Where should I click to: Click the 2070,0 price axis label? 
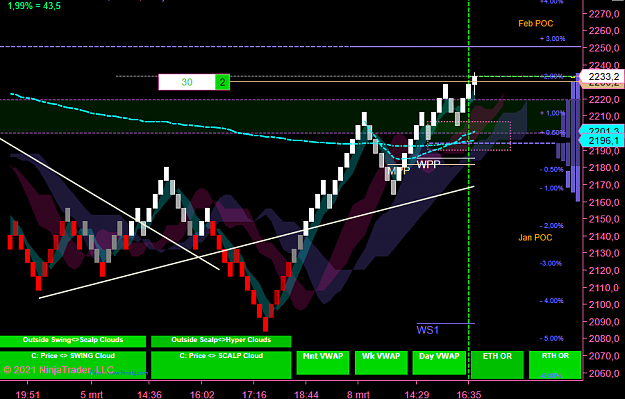point(603,356)
